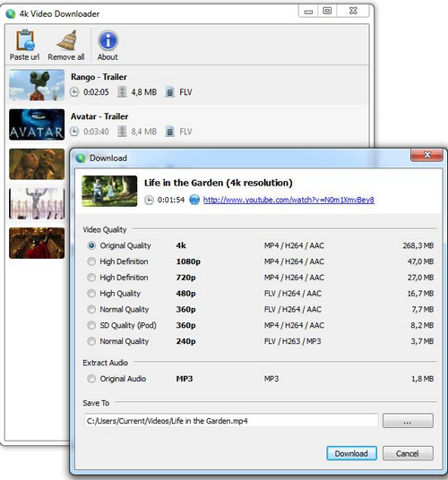Click the Cancel button
Viewport: 448px width, 480px height.
pos(408,453)
